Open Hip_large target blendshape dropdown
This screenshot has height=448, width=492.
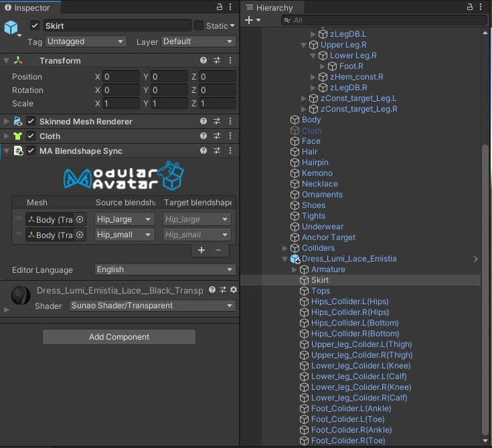[197, 219]
